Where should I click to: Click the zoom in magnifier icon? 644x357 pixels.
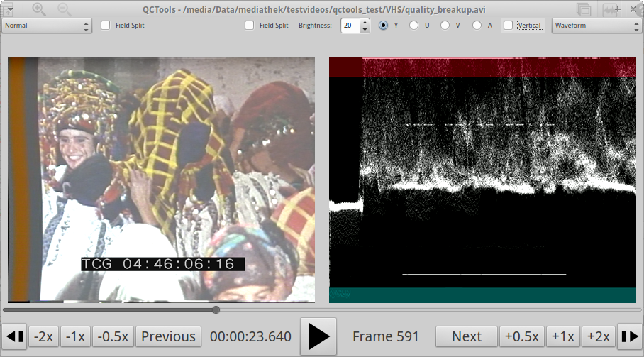39,9
